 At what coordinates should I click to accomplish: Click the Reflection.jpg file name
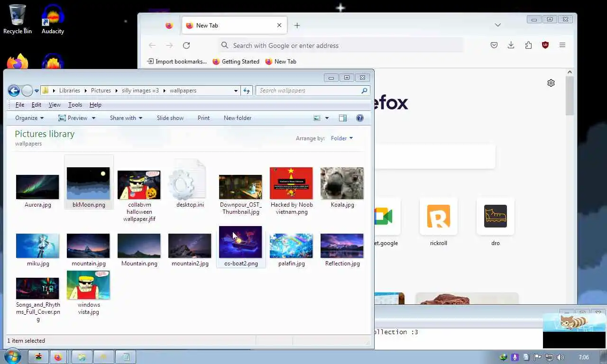(x=342, y=264)
